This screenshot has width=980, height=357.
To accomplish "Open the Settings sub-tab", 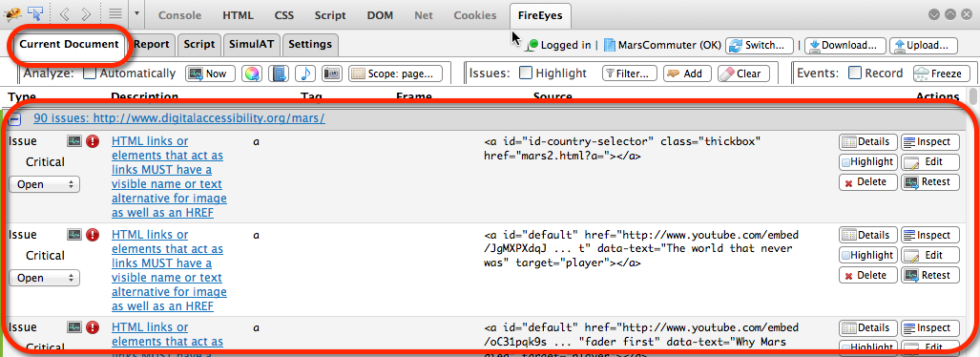I will point(310,45).
